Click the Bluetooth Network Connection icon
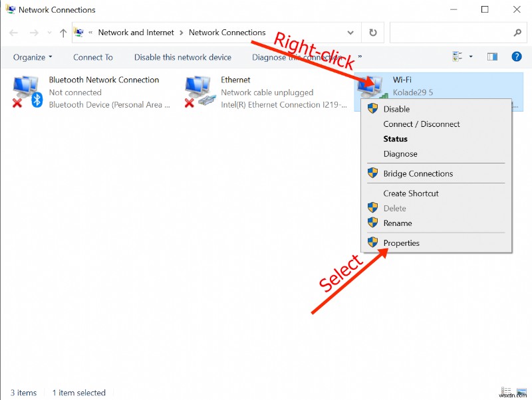The image size is (532, 400). pos(27,87)
